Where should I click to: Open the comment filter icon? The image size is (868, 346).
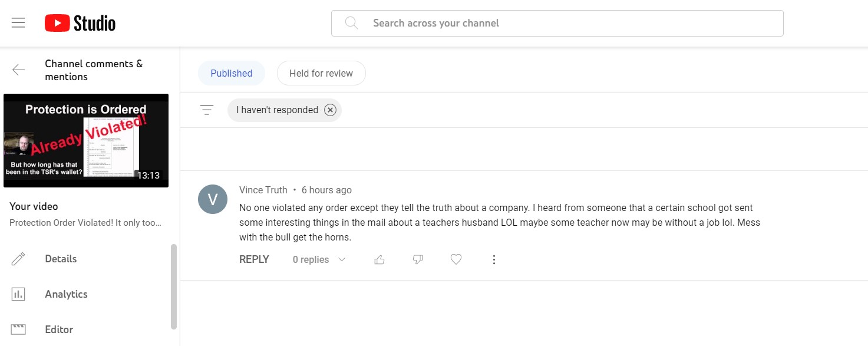point(207,110)
